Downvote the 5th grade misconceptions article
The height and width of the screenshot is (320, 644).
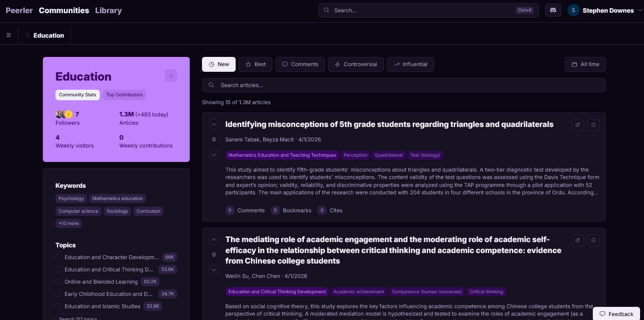(214, 155)
